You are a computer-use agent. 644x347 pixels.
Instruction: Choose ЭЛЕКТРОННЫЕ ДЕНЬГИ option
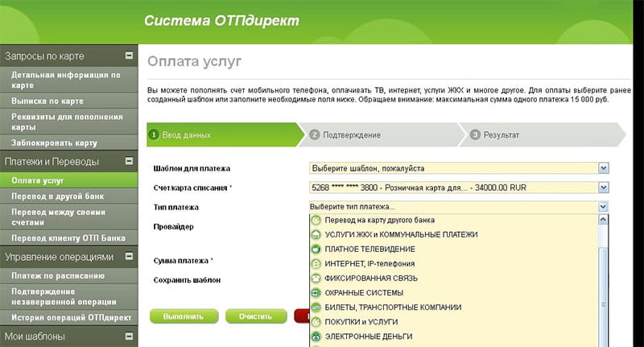point(454,337)
